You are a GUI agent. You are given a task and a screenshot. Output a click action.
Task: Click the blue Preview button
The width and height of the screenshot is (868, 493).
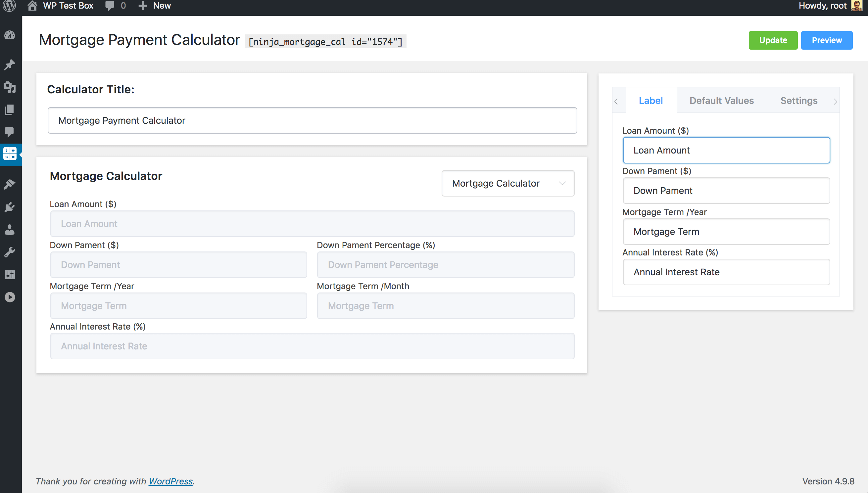(826, 40)
